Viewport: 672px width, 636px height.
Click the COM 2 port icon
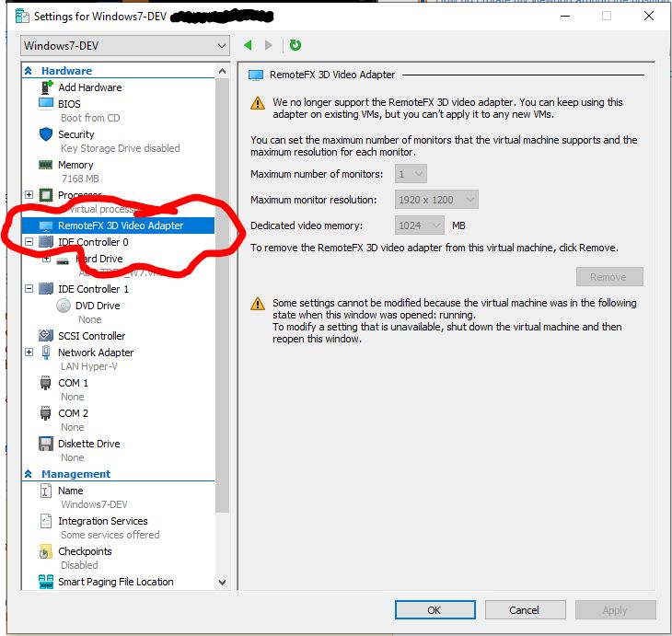[45, 413]
